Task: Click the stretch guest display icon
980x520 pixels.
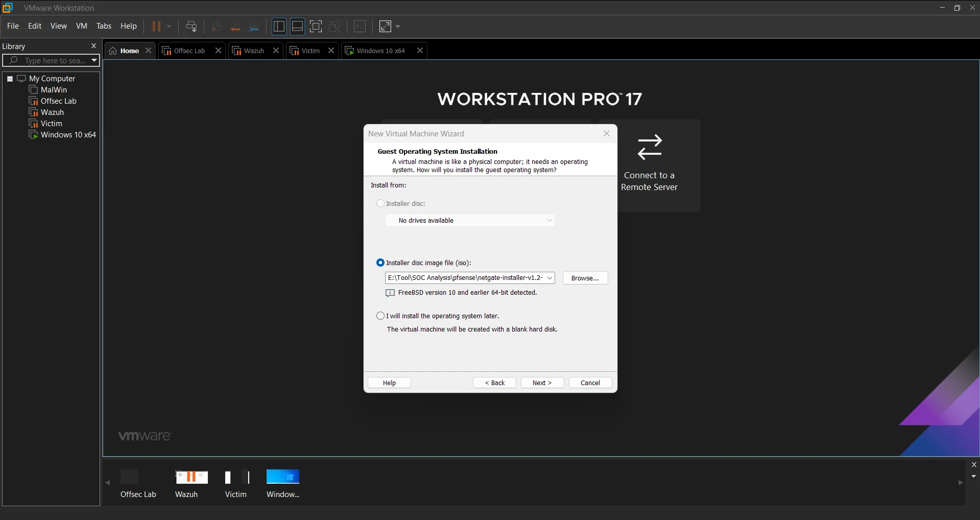Action: point(385,26)
